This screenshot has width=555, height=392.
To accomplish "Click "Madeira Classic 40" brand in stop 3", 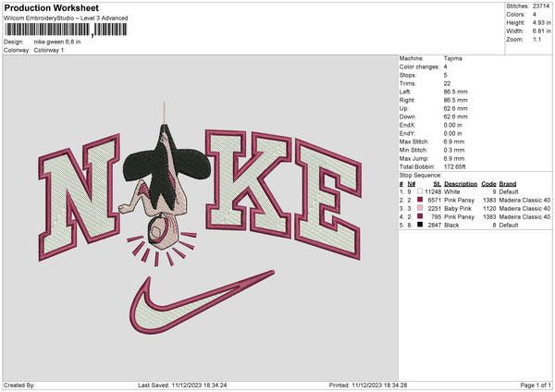I will point(524,208).
